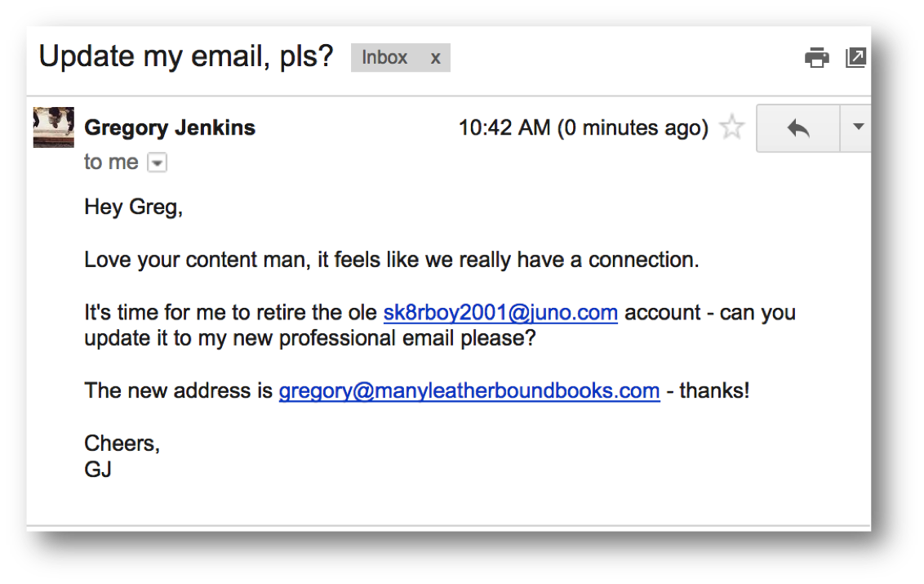Screen dimensions: 924x584
Task: Click Gregory Jenkins' profile picture
Action: (x=54, y=127)
